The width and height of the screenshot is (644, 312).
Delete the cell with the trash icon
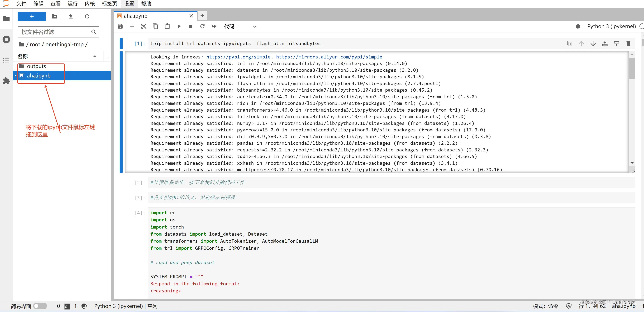click(x=628, y=44)
